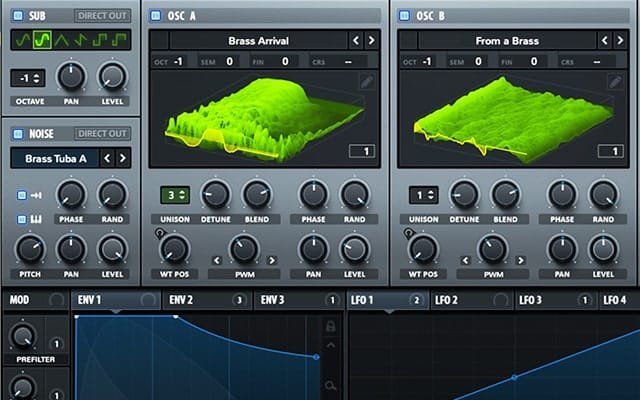The height and width of the screenshot is (400, 640).
Task: Open OSC B wavetable editor pencil
Action: (x=616, y=82)
